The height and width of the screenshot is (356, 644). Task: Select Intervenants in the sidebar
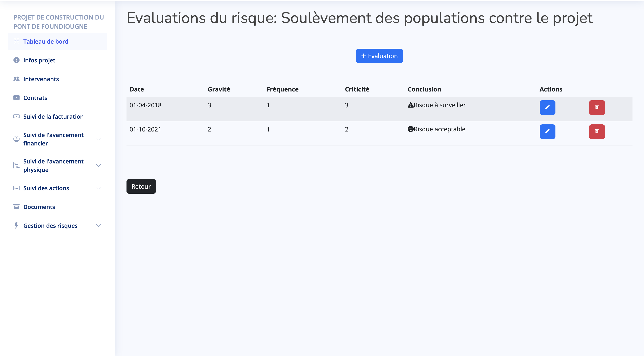[x=41, y=79]
